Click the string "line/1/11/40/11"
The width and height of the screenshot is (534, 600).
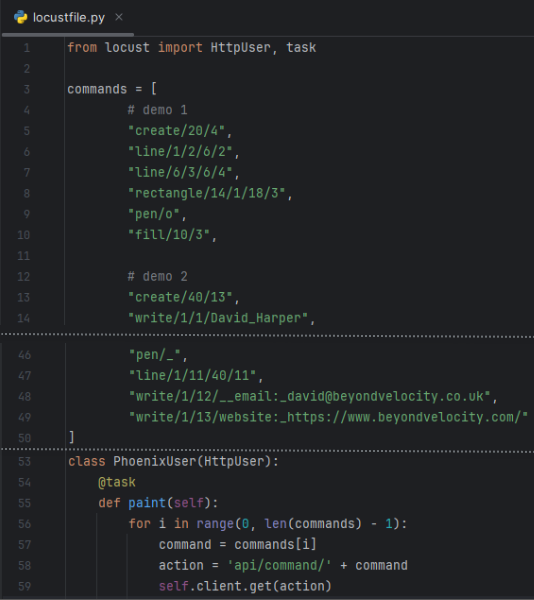coord(192,376)
